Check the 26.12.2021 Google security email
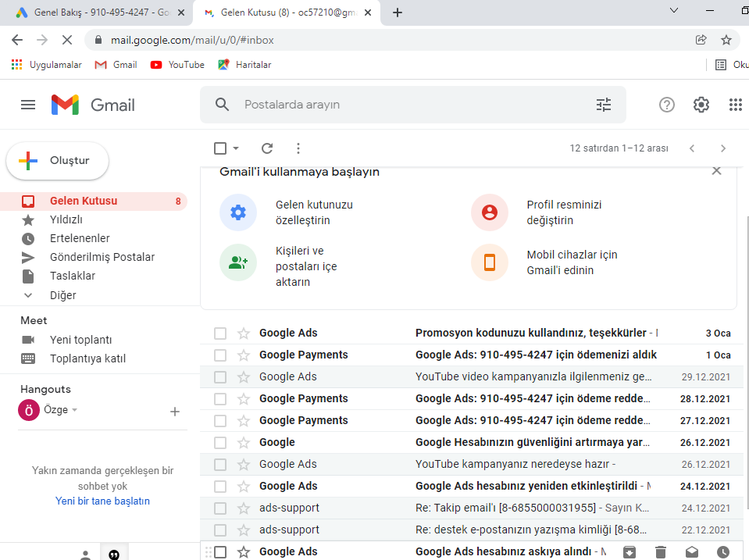Image resolution: width=749 pixels, height=560 pixels. [220, 443]
